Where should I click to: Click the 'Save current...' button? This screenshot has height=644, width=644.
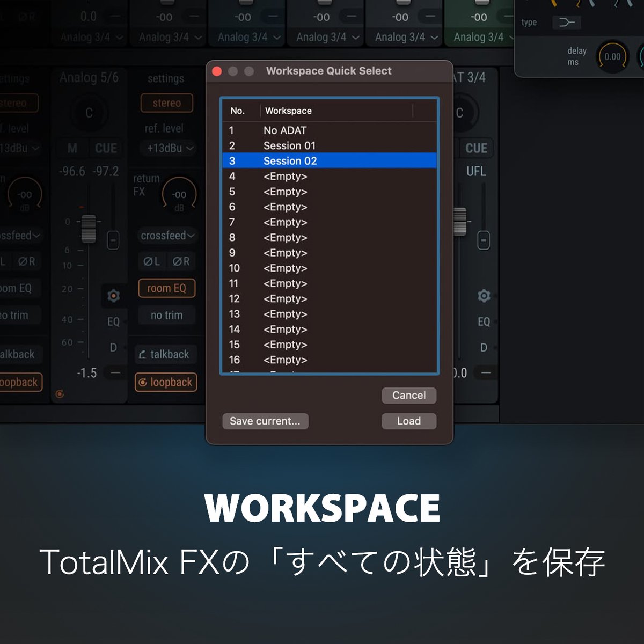pyautogui.click(x=265, y=421)
